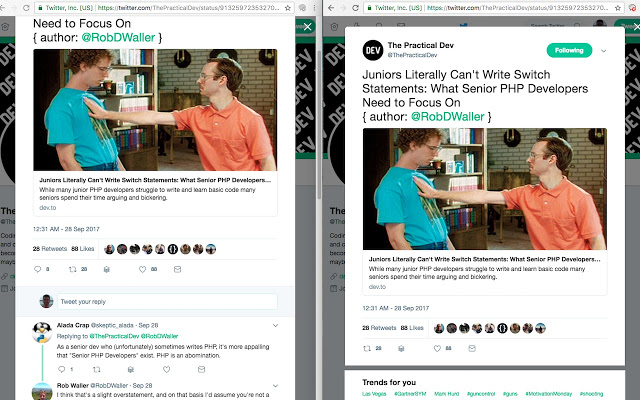This screenshot has height=400, width=640.
Task: Like the left tweet with the heart icon
Action: coord(142,269)
